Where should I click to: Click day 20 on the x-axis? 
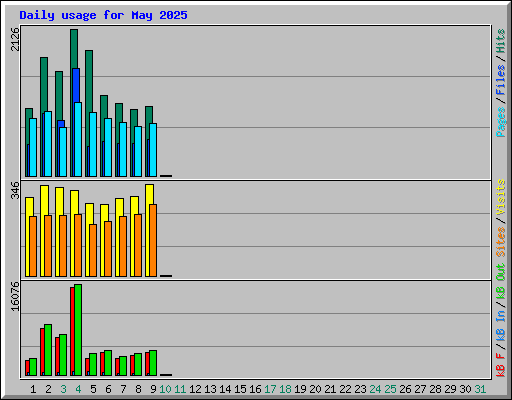click(x=315, y=389)
